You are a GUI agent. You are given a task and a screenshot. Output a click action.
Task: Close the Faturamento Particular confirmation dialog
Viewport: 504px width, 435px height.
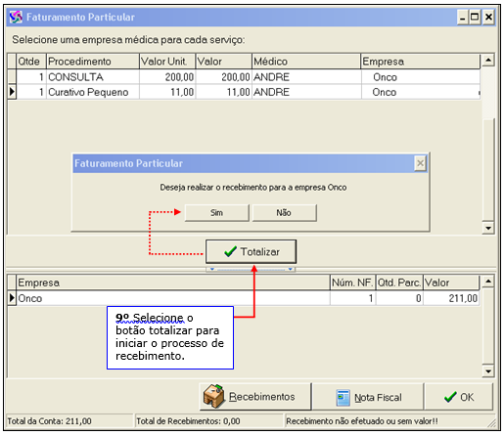click(420, 163)
